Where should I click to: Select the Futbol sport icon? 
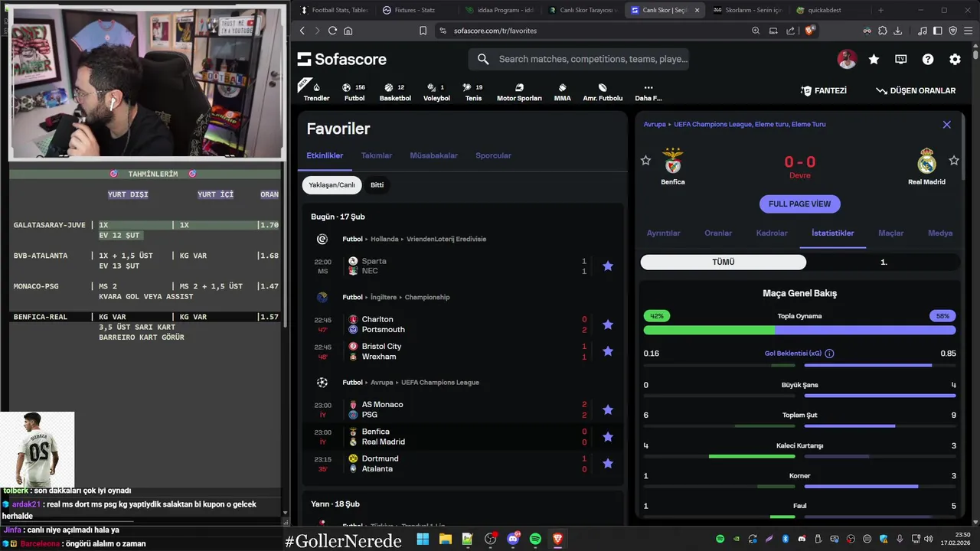click(354, 92)
